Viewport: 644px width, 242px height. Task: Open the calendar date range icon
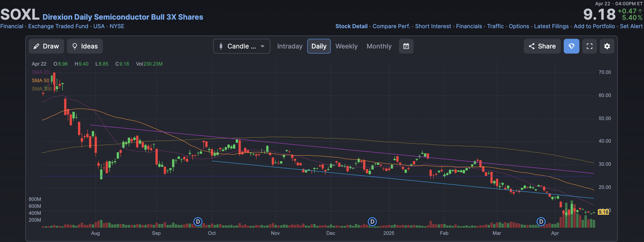[x=406, y=46]
